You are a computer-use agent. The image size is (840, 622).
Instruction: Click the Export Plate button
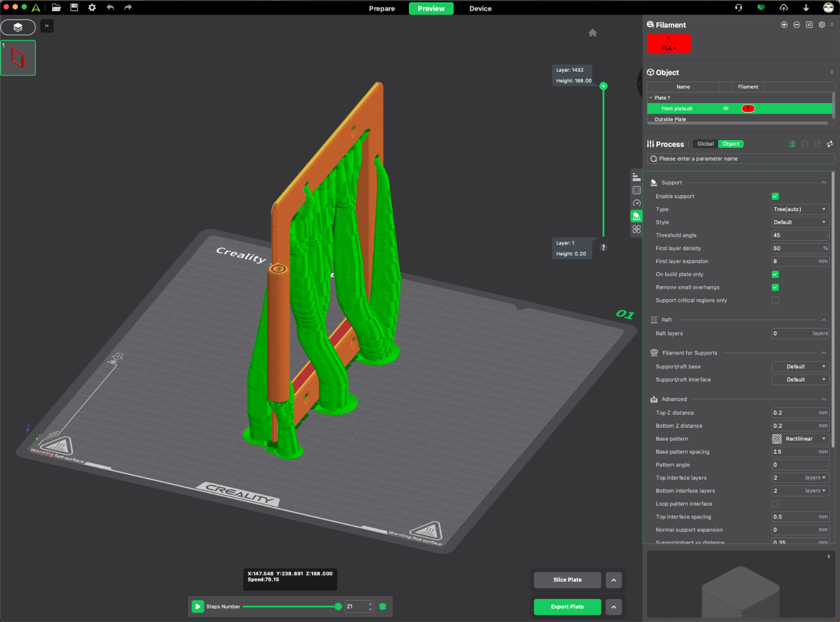point(567,607)
